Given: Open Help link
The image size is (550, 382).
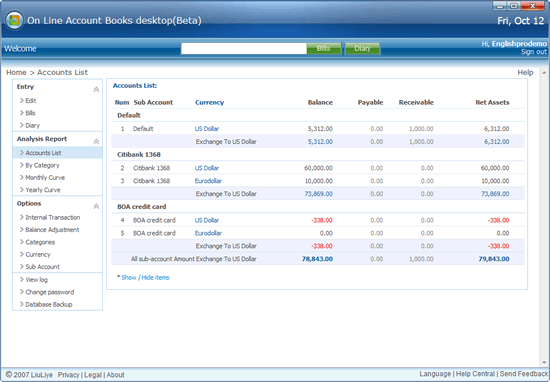Looking at the screenshot, I should [x=525, y=72].
